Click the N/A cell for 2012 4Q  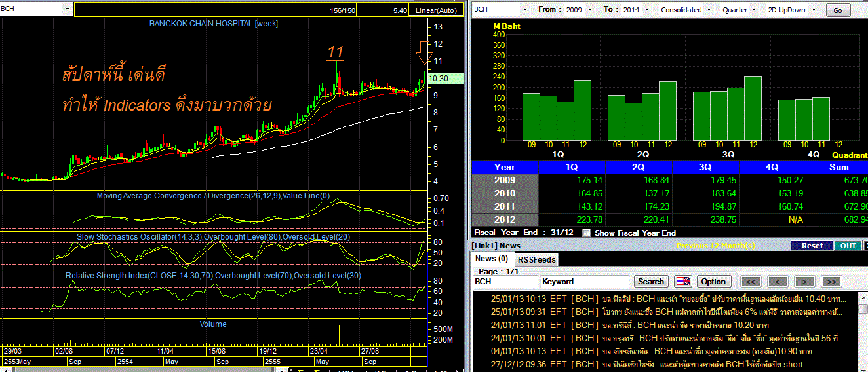pos(772,219)
